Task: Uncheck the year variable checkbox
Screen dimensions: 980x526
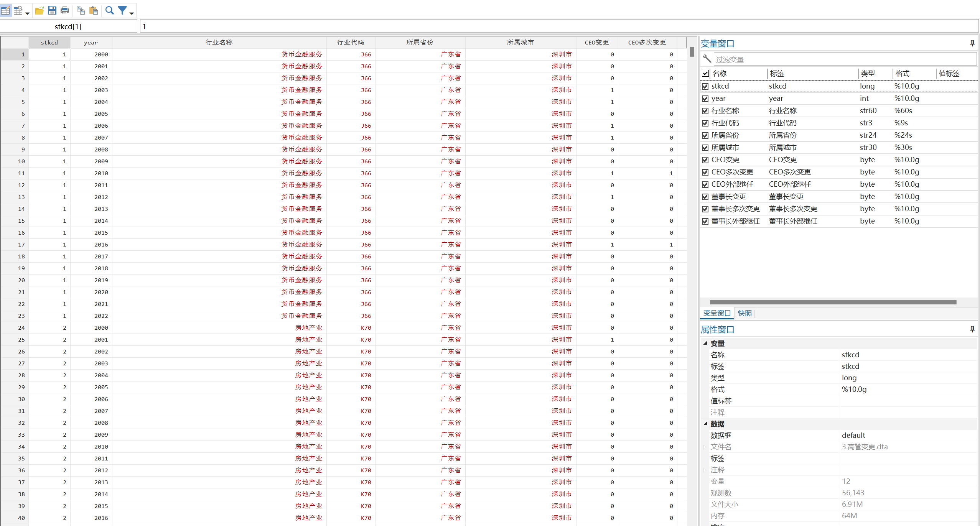Action: click(705, 99)
